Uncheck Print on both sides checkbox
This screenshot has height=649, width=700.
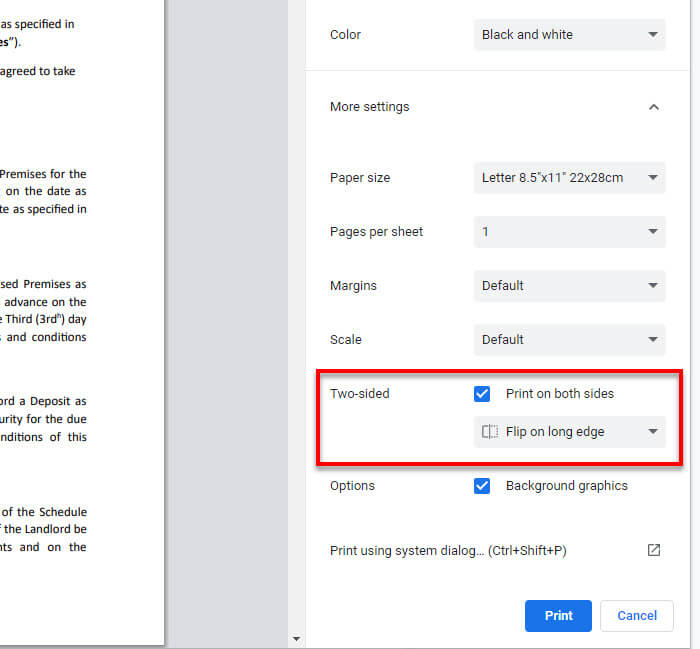pos(482,394)
